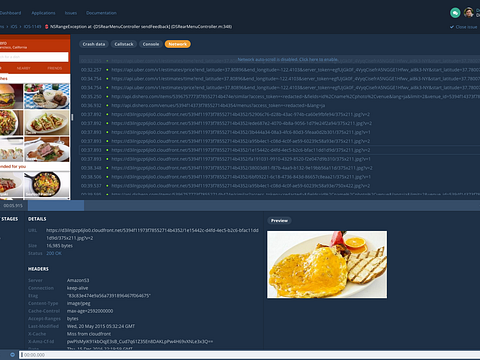The width and height of the screenshot is (480, 360).
Task: Click the steak plate thumbnail in phone preview
Action: [47, 149]
